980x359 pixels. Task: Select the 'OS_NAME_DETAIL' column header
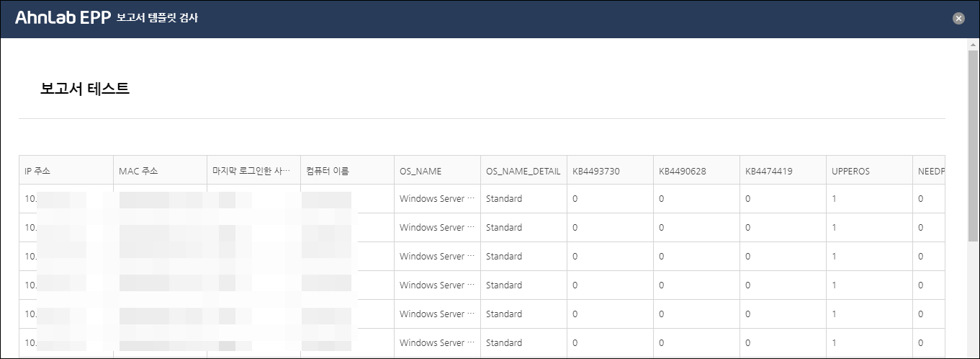524,171
